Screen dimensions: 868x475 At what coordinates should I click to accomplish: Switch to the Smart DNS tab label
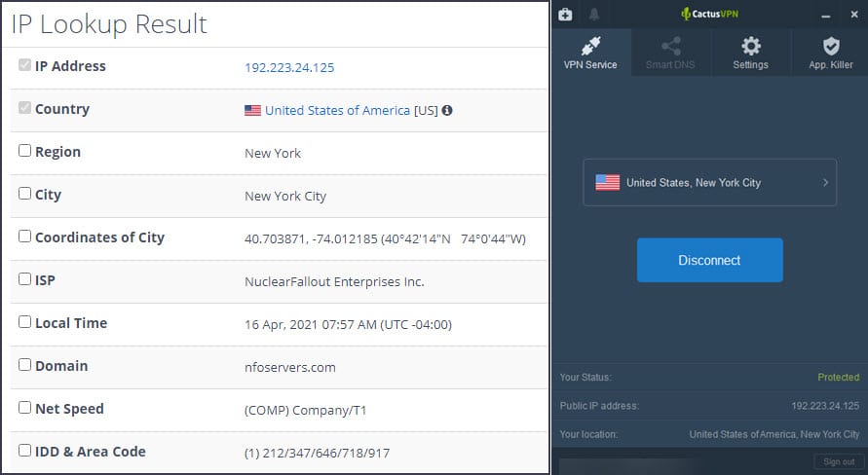670,64
